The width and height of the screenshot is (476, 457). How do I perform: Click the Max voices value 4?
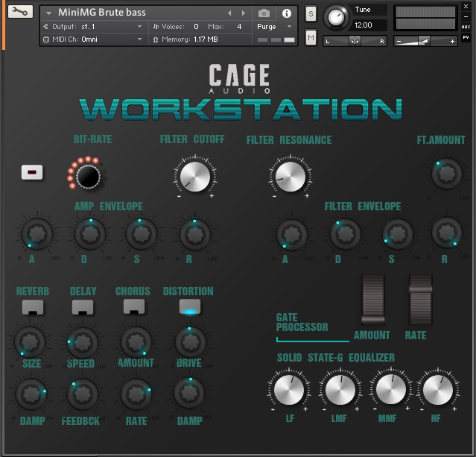click(239, 27)
